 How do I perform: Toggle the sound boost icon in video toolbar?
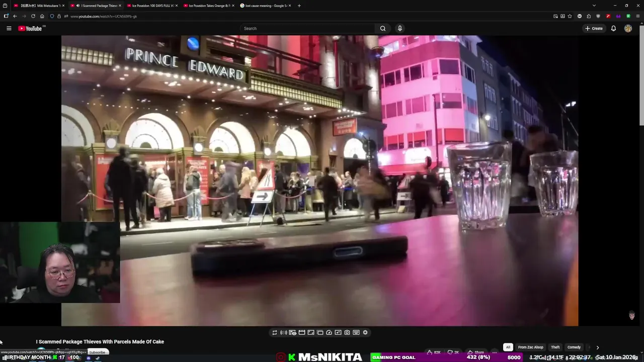(284, 332)
